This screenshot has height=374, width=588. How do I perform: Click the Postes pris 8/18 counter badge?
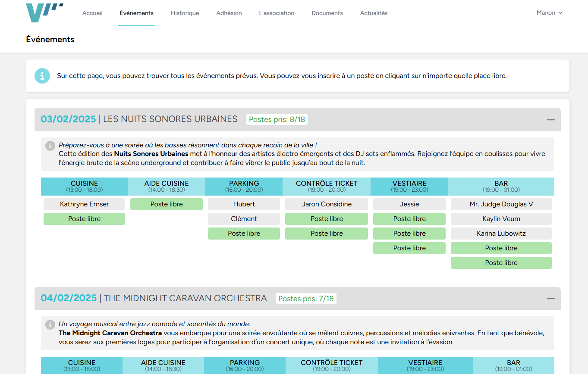coord(277,119)
